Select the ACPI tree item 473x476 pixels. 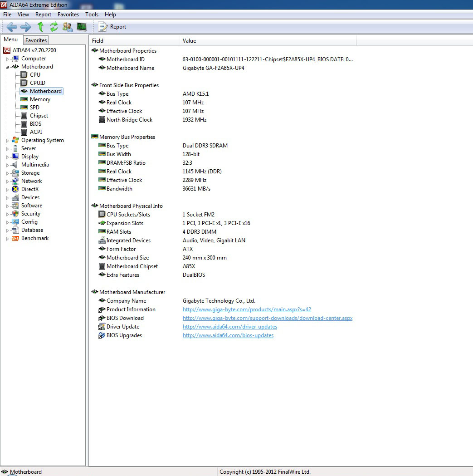pos(36,132)
